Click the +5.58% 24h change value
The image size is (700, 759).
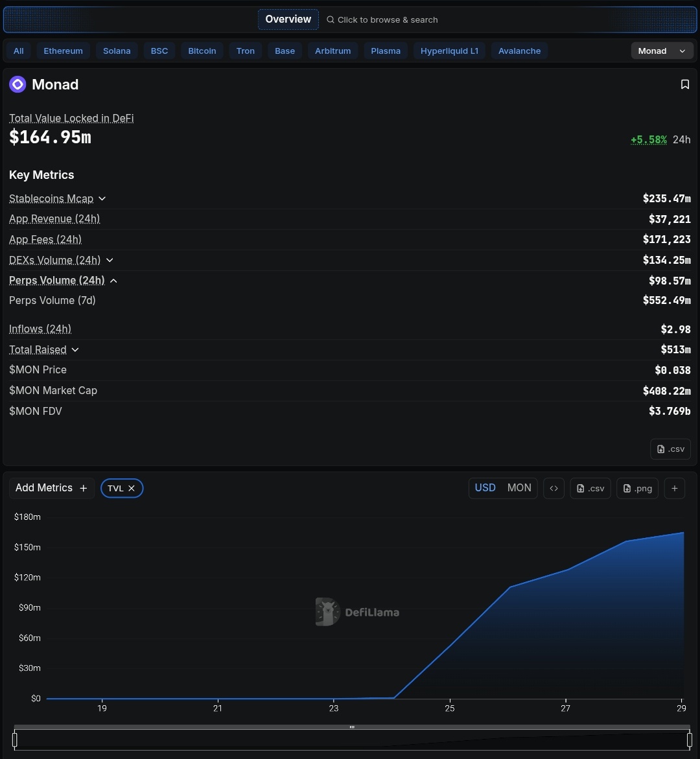point(649,139)
